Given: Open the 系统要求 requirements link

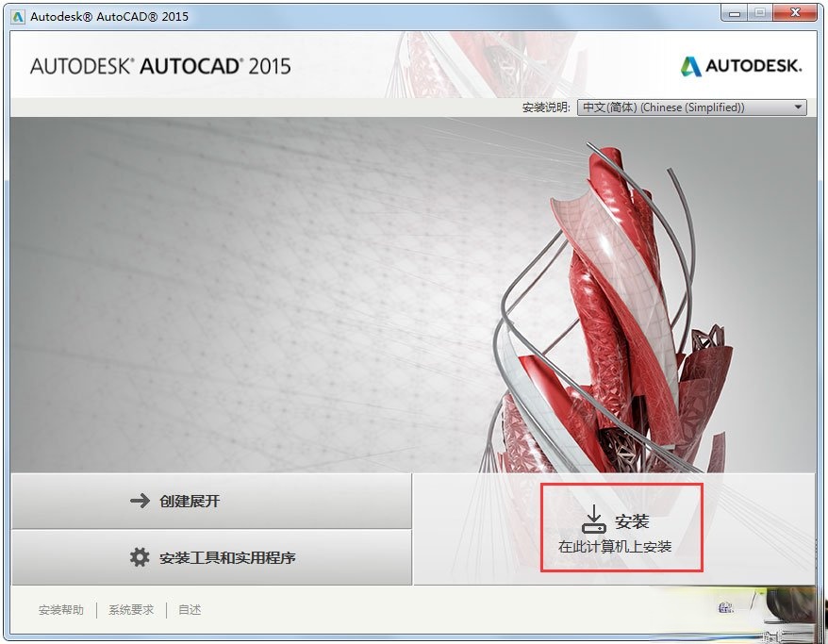Looking at the screenshot, I should click(x=131, y=610).
